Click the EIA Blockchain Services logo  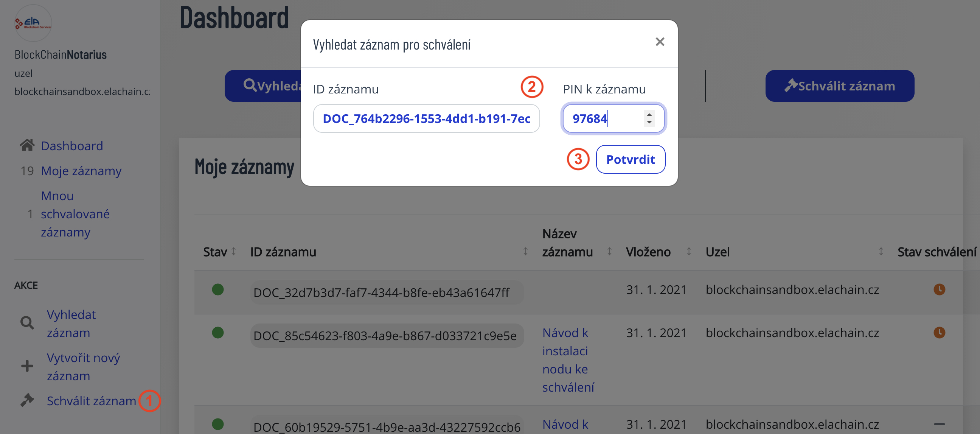(33, 23)
